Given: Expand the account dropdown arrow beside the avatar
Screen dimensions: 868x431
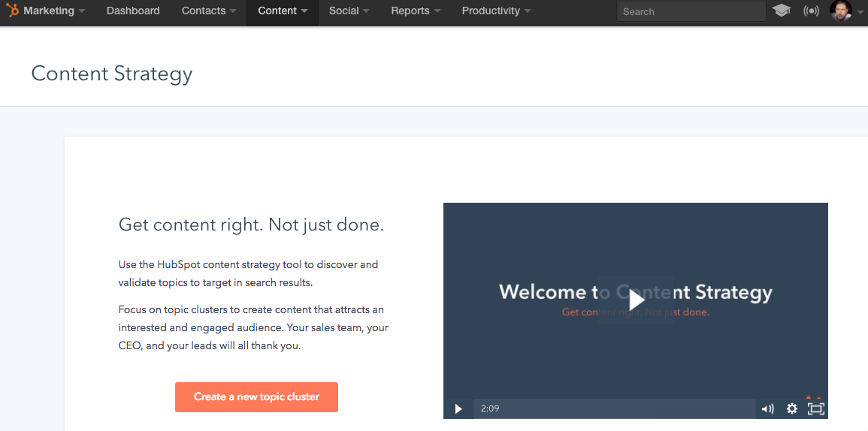Looking at the screenshot, I should 860,12.
